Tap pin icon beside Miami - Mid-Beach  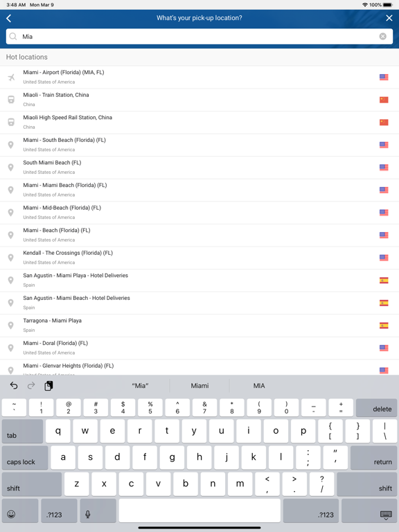tap(11, 213)
